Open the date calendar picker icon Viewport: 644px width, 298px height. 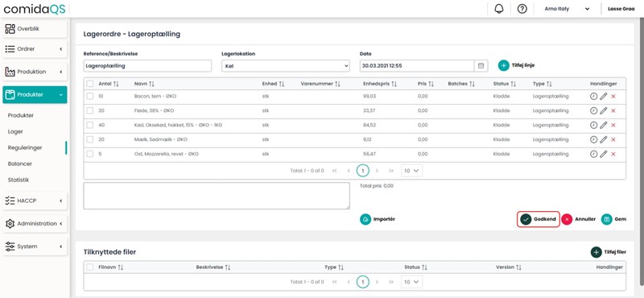481,66
